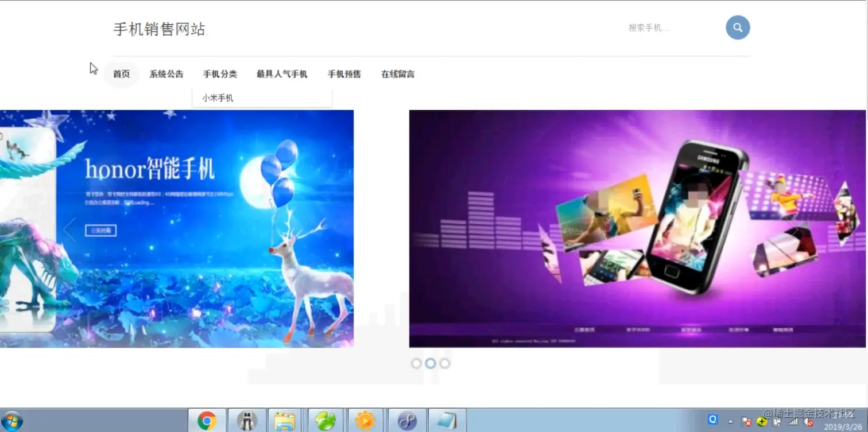Open the 手机分类 navigation menu
The width and height of the screenshot is (868, 432).
tap(220, 74)
